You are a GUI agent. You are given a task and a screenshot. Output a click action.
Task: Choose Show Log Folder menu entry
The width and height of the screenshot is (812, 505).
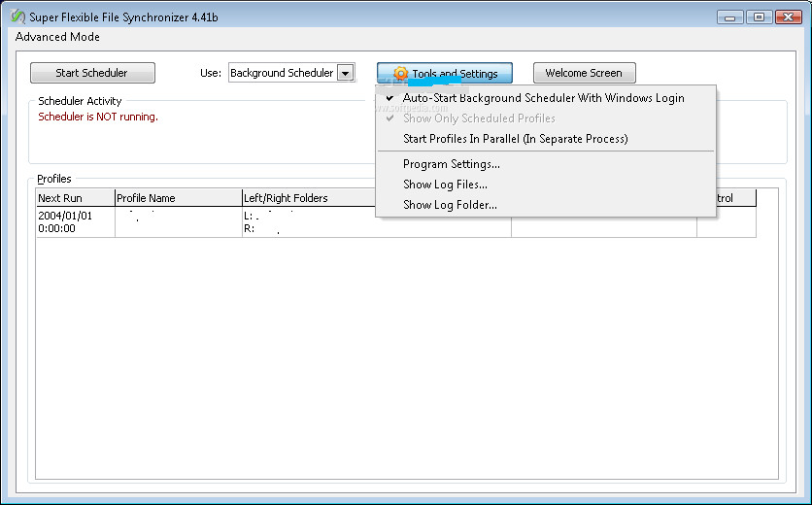[545, 205]
